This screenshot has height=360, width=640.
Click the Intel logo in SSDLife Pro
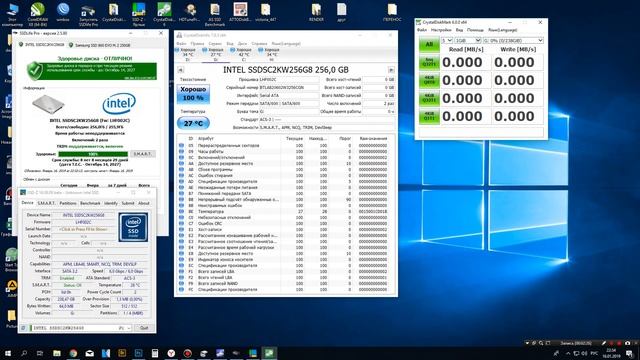(119, 104)
